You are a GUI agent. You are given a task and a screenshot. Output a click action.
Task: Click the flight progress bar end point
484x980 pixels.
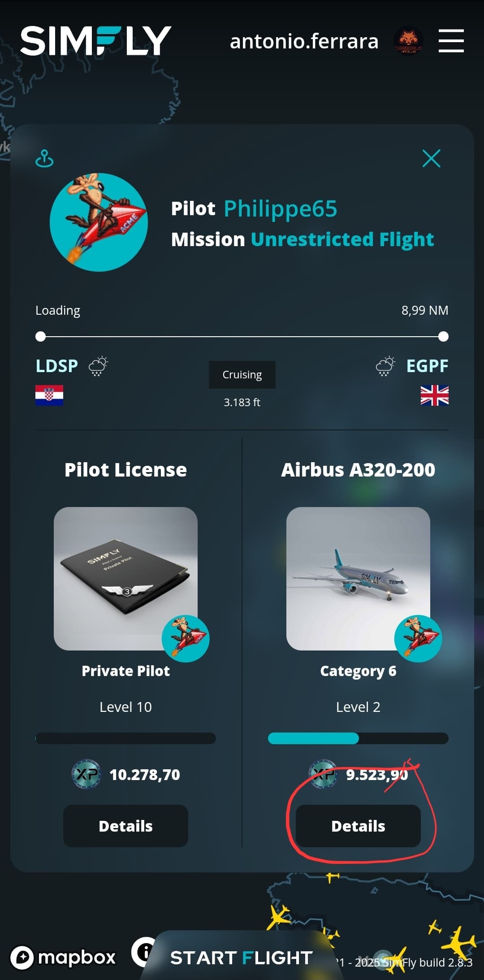coord(443,337)
